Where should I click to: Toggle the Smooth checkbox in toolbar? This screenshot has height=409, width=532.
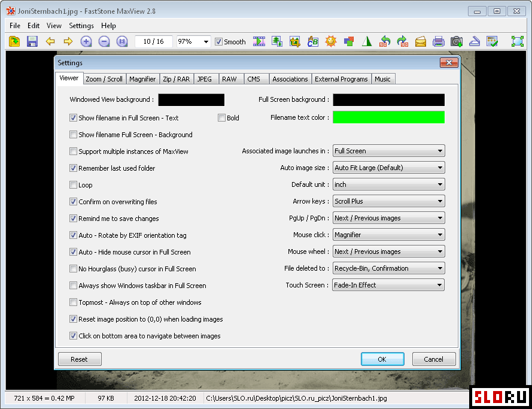(x=219, y=42)
